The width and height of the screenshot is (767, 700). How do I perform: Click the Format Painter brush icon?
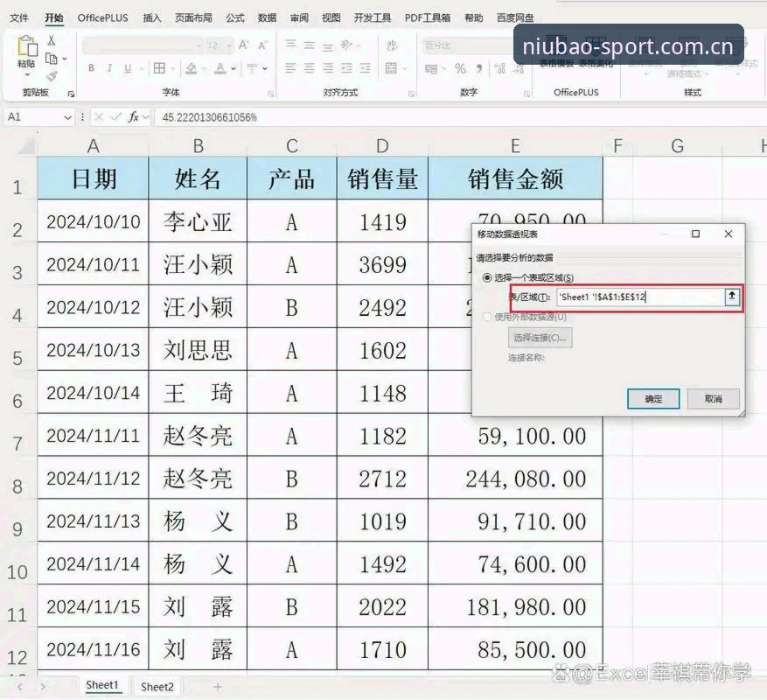click(x=52, y=76)
